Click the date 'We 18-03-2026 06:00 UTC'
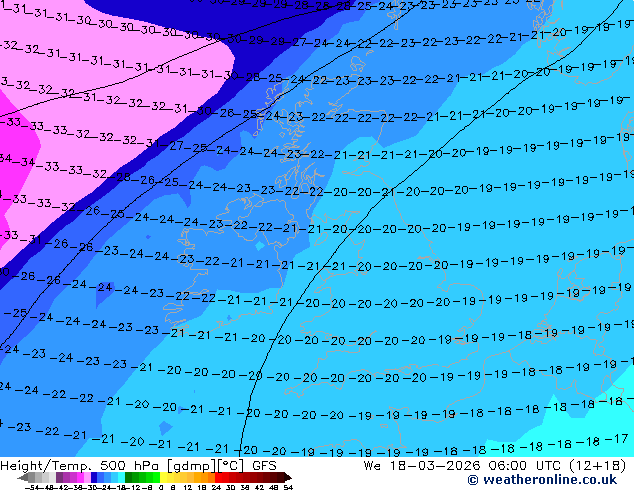This screenshot has height=490, width=634. click(x=460, y=466)
